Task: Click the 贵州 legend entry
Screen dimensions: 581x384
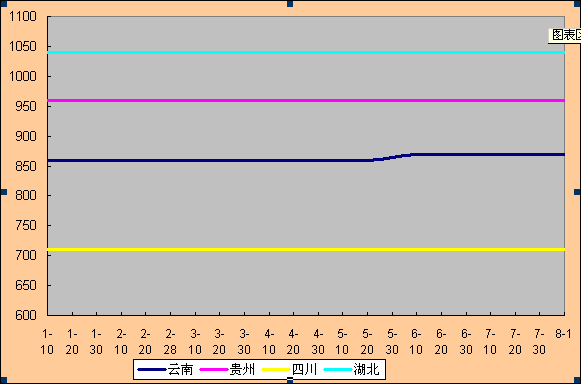Action: click(228, 369)
